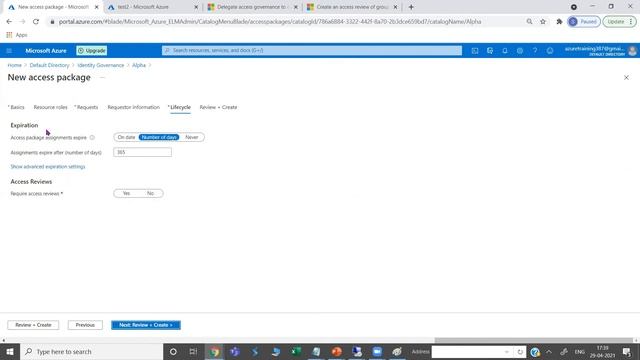This screenshot has height=360, width=640.
Task: Focus the Azure search resources box
Action: click(x=312, y=51)
